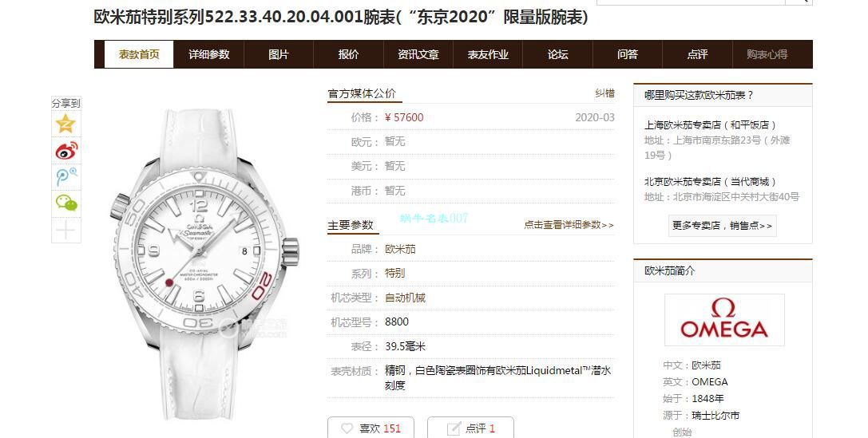Image resolution: width=868 pixels, height=438 pixels.
Task: Click the star favorites share icon
Action: coord(65,124)
